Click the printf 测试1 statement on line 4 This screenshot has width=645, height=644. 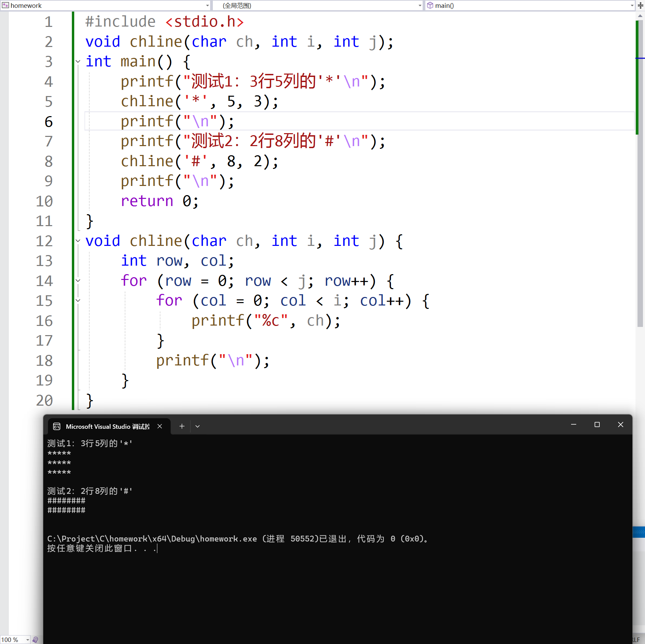[253, 82]
